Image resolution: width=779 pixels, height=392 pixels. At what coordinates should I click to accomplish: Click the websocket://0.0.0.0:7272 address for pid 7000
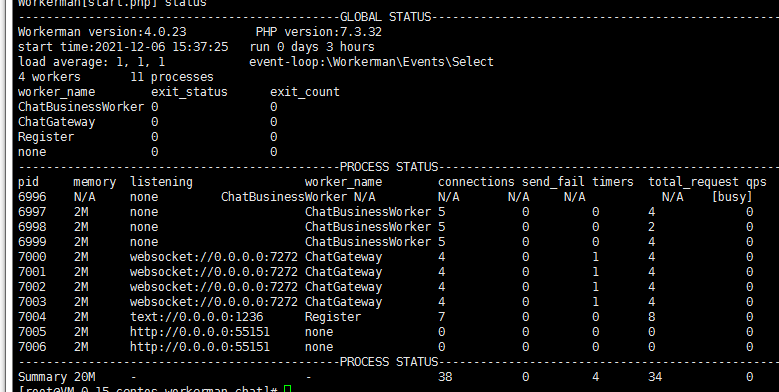click(214, 257)
